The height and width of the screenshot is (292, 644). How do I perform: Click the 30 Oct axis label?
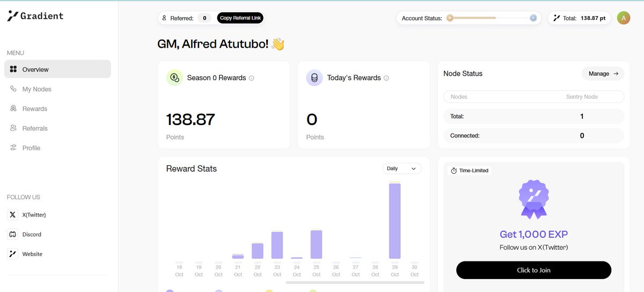coord(414,271)
